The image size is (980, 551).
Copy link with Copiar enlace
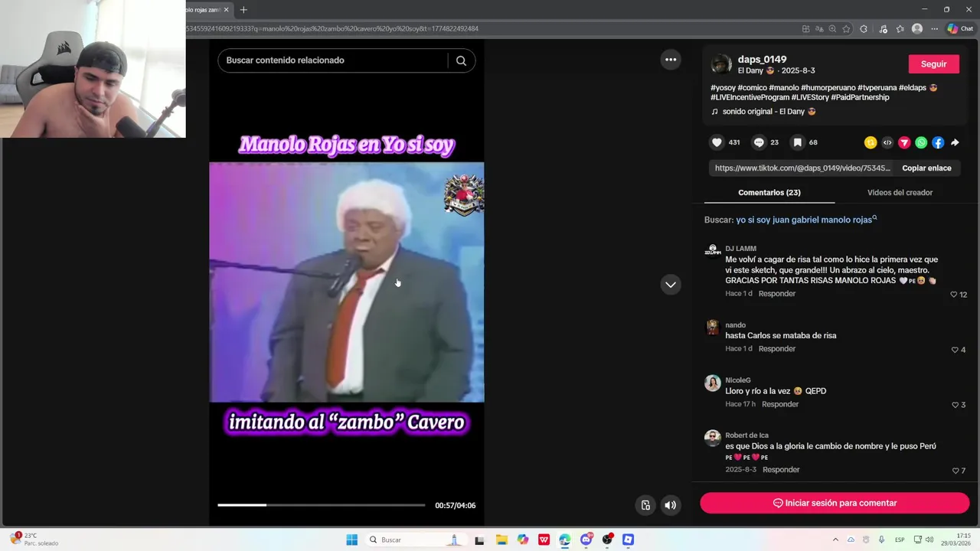[926, 168]
